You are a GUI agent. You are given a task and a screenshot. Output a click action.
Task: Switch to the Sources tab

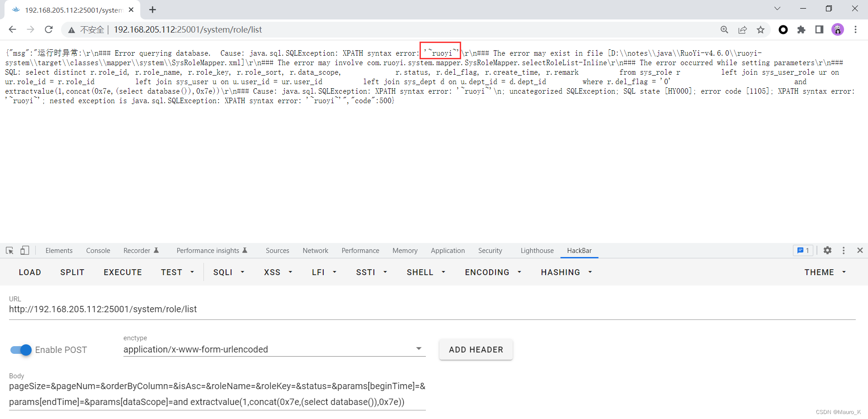(x=277, y=251)
